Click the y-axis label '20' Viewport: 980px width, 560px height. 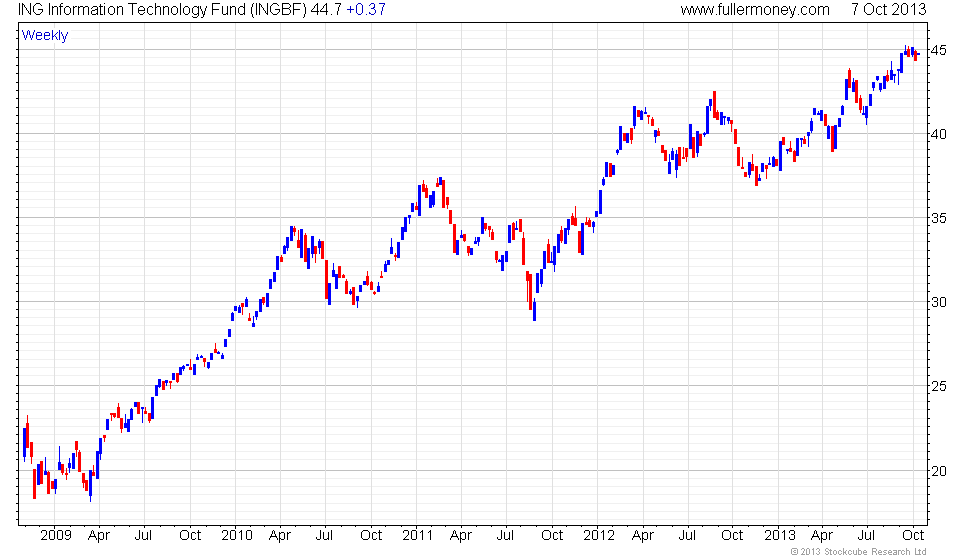[938, 471]
